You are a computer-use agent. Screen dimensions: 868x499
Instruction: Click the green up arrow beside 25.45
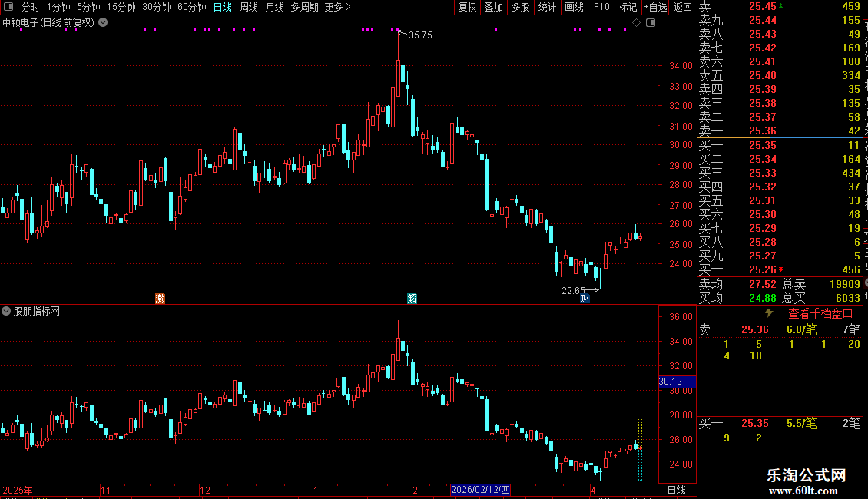tap(780, 5)
